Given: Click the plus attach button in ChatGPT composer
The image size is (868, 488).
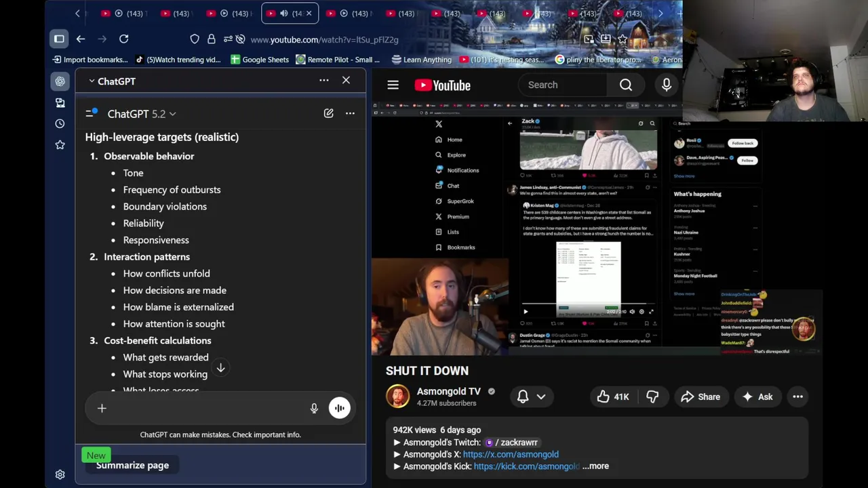Looking at the screenshot, I should (x=102, y=408).
